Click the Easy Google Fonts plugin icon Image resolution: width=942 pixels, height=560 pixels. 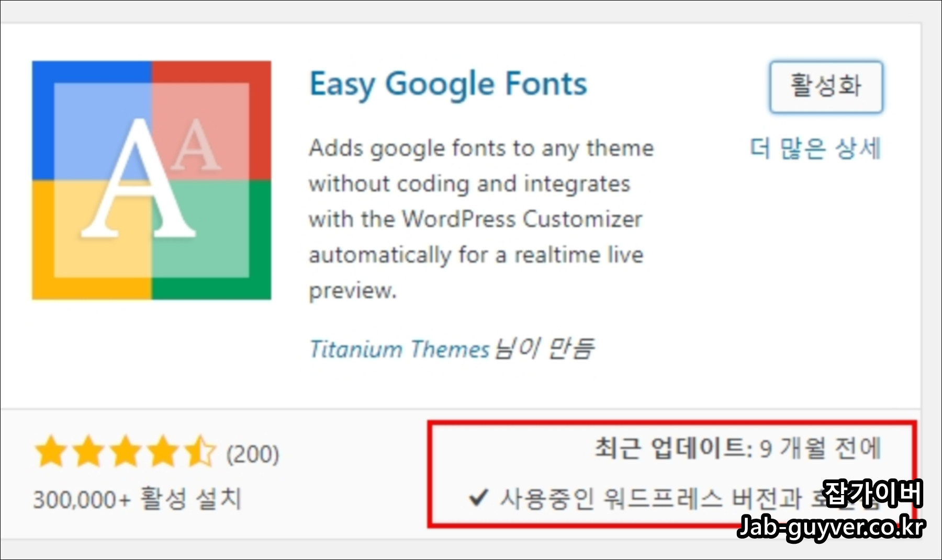click(x=152, y=180)
